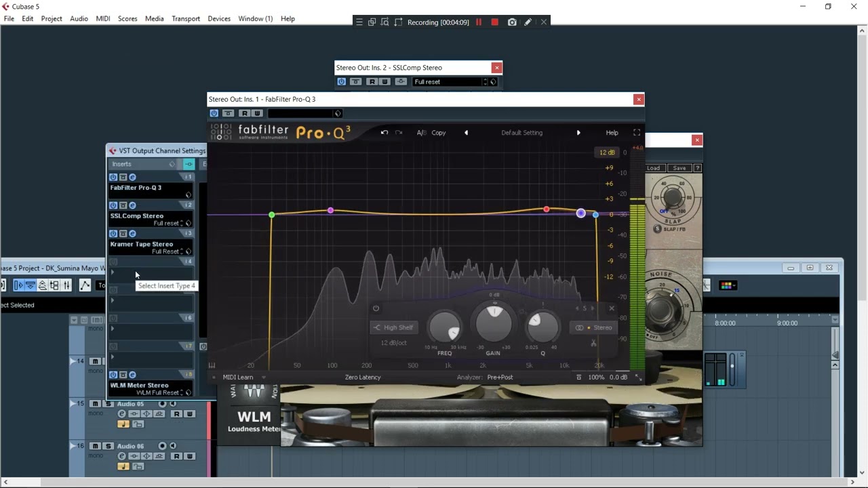Click the Inserts section bypass icon
The width and height of the screenshot is (868, 488).
189,164
